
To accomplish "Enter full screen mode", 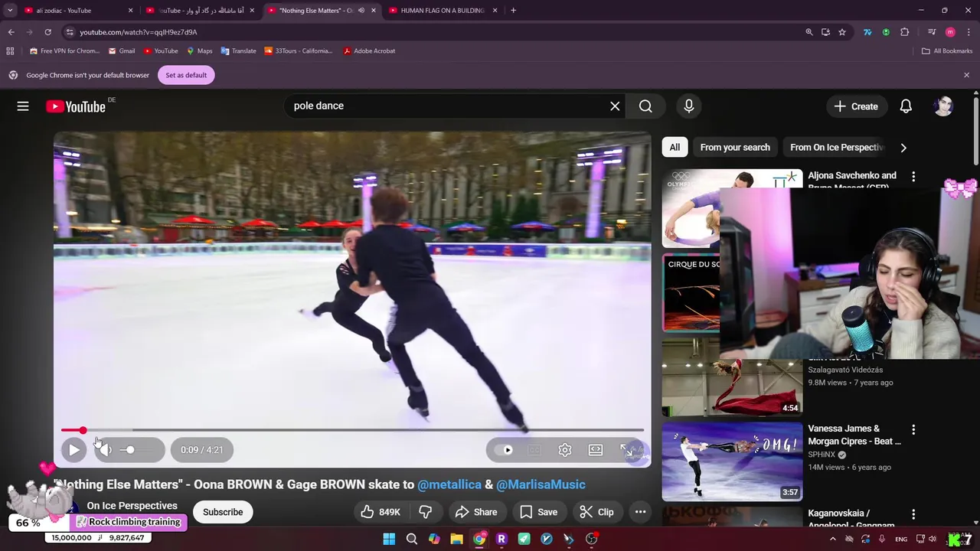I will pos(626,450).
